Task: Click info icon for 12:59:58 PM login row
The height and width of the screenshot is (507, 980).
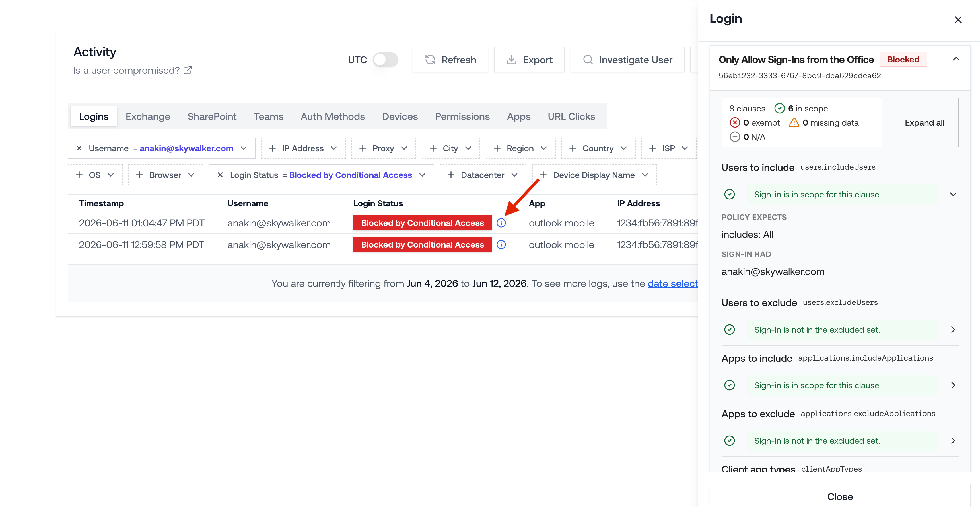Action: [x=501, y=245]
